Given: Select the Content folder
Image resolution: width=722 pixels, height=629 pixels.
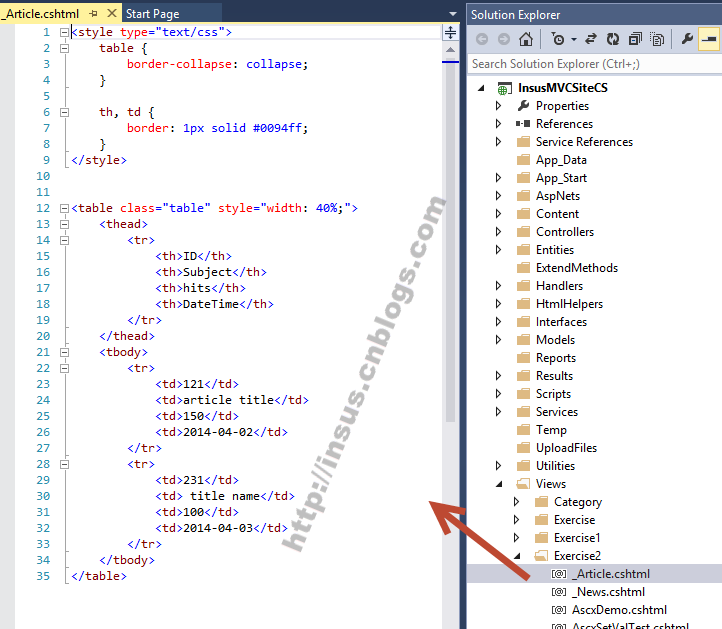Looking at the screenshot, I should (557, 214).
